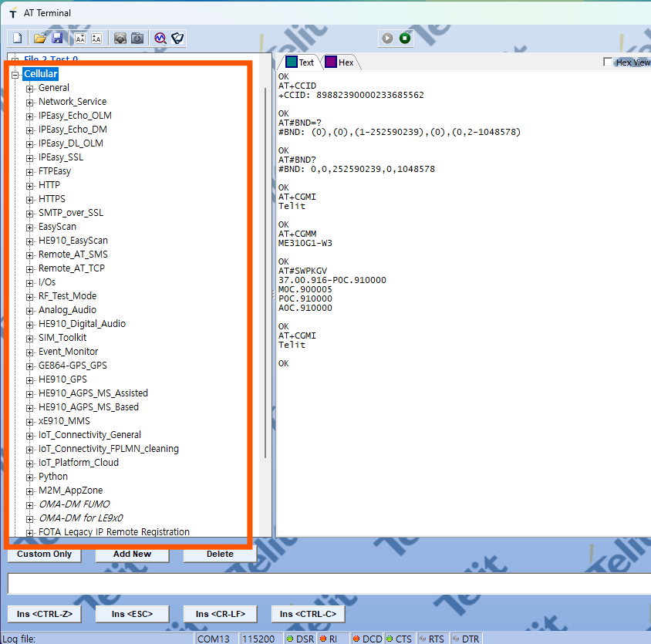
Task: Expand the SIM_Toolkit node
Action: pos(29,338)
